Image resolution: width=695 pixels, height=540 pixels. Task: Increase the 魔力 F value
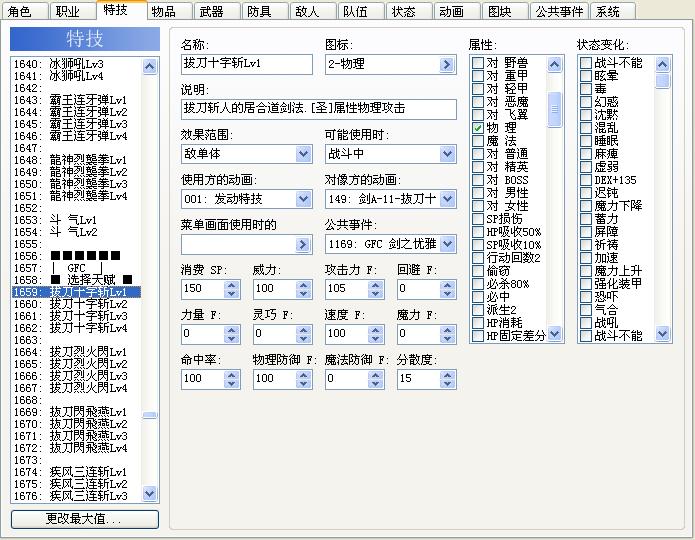pyautogui.click(x=448, y=330)
